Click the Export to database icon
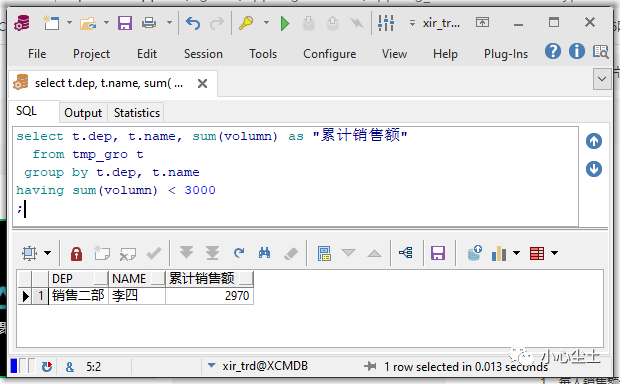 point(474,253)
